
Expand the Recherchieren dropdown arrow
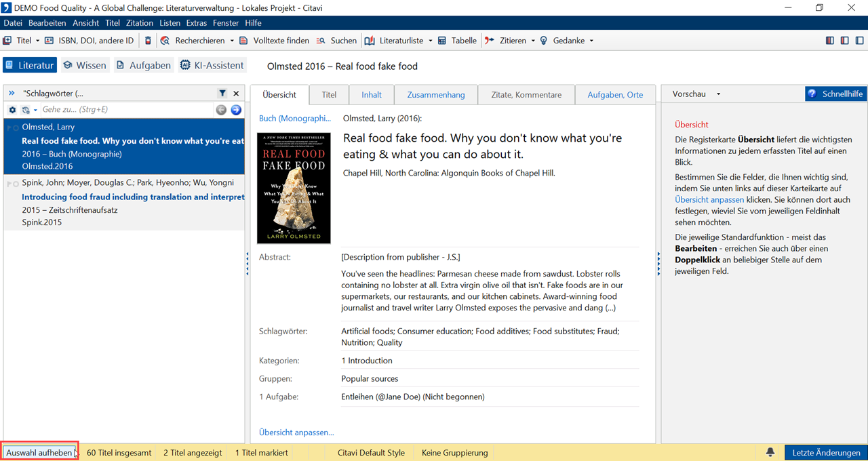(x=232, y=41)
